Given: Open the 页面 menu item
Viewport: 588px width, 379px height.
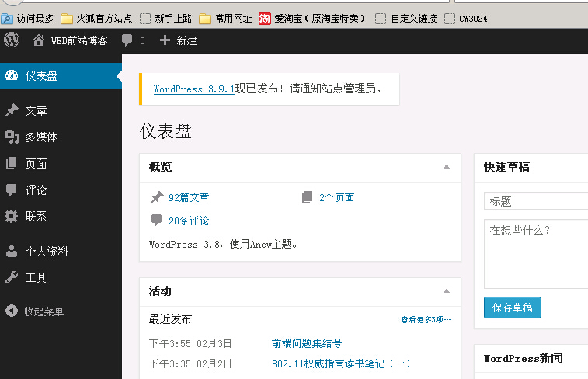Looking at the screenshot, I should click(61, 163).
